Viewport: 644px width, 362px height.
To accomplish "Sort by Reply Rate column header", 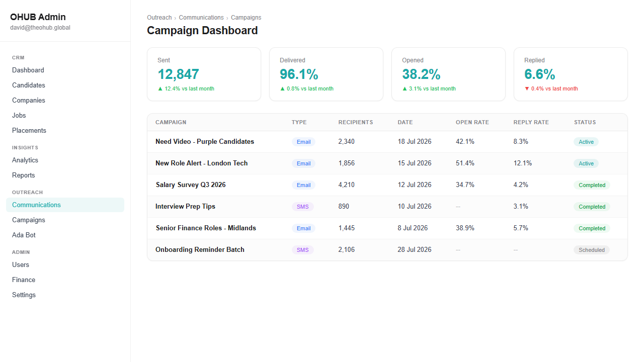I will pos(531,122).
